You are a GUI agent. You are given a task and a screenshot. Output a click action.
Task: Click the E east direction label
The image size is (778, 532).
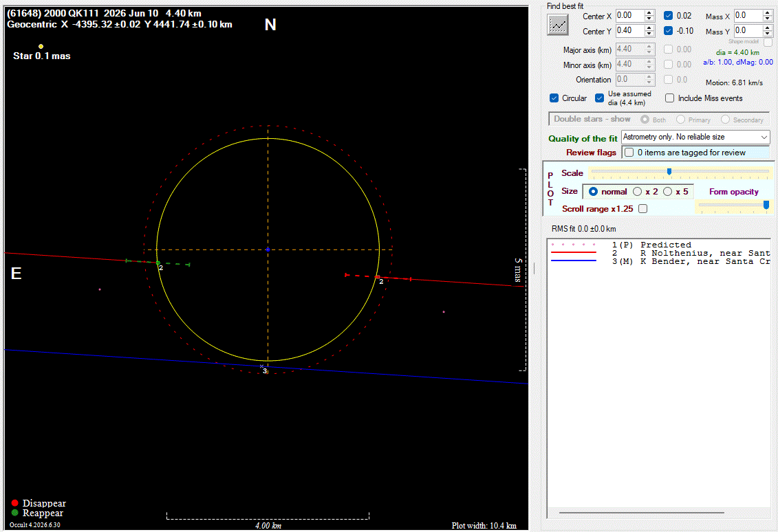16,273
